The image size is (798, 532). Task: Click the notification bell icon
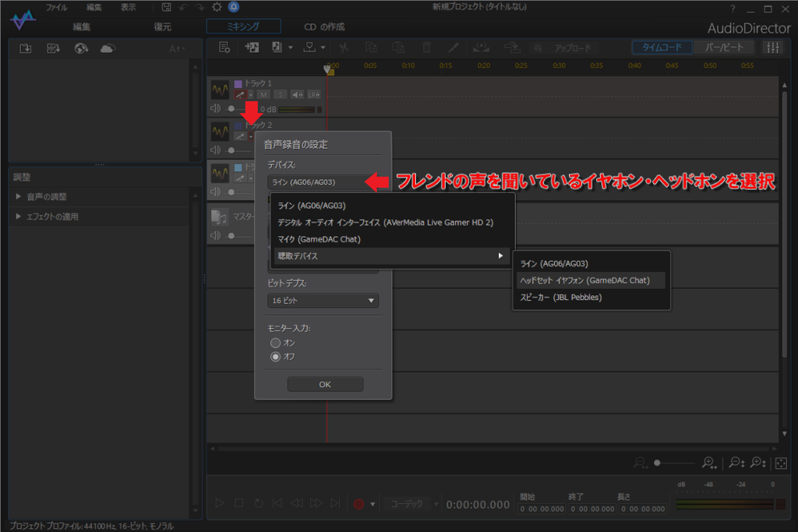coord(234,7)
